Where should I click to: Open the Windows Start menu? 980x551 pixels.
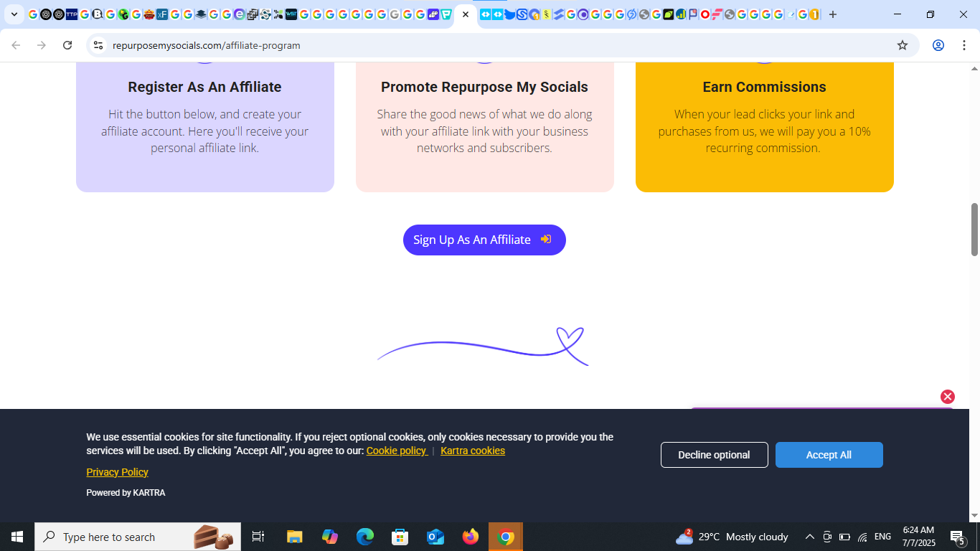pos(17,537)
